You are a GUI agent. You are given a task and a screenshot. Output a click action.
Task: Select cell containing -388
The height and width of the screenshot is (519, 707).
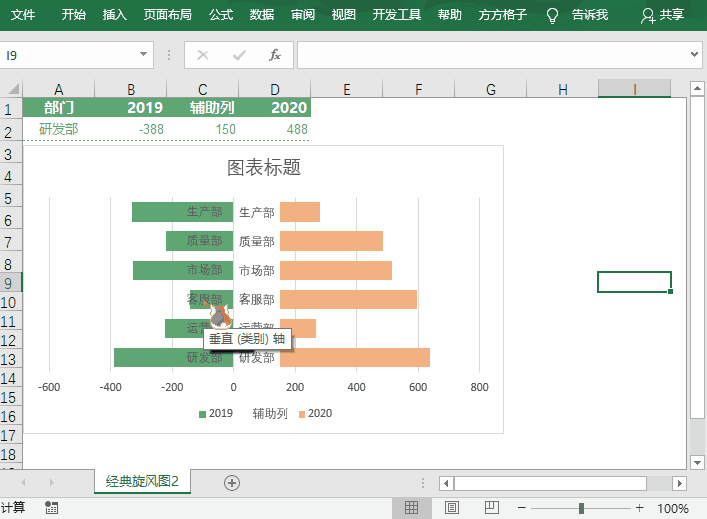tap(131, 129)
